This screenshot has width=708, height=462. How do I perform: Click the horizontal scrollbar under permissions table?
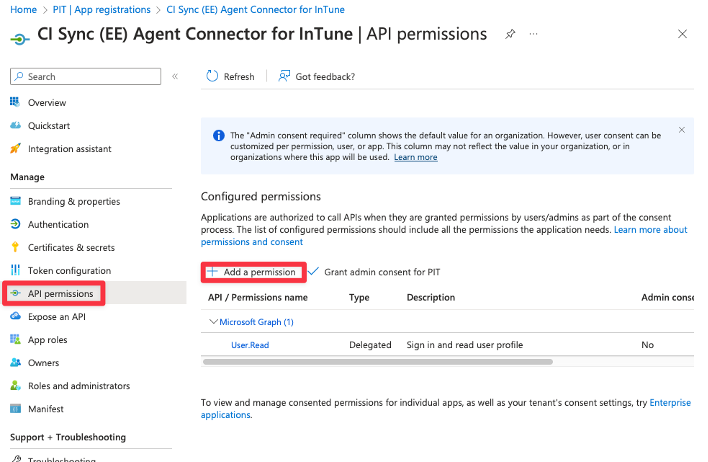coord(378,362)
